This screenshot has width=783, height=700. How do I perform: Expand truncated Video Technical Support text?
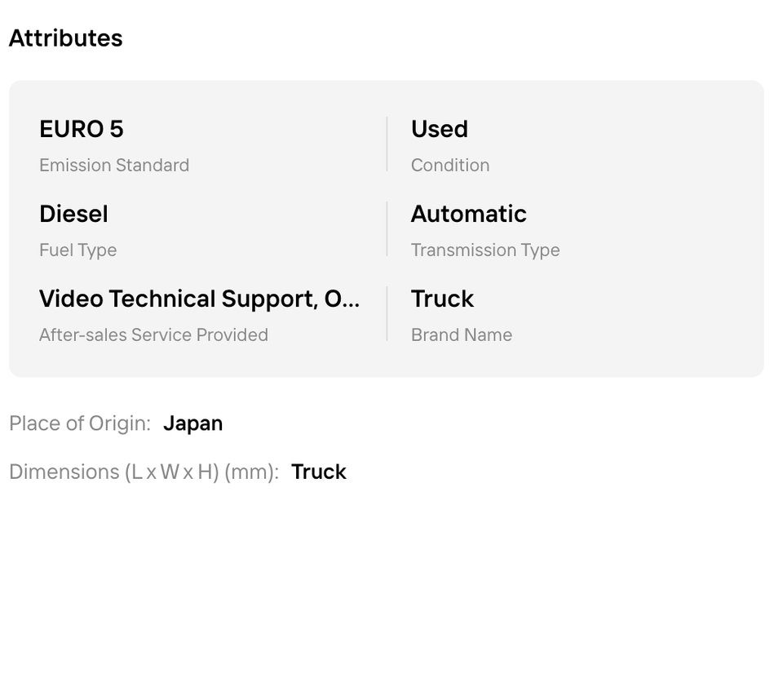[x=199, y=299]
